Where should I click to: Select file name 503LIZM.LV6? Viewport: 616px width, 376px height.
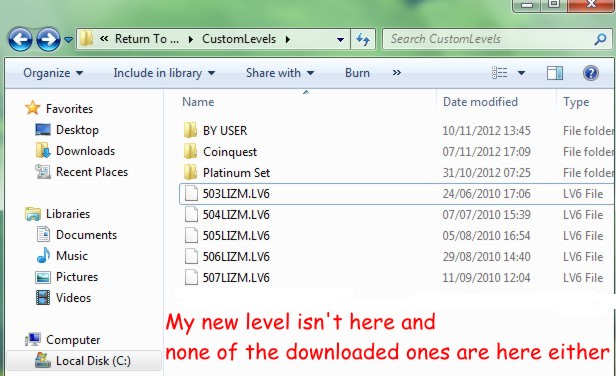tap(236, 194)
